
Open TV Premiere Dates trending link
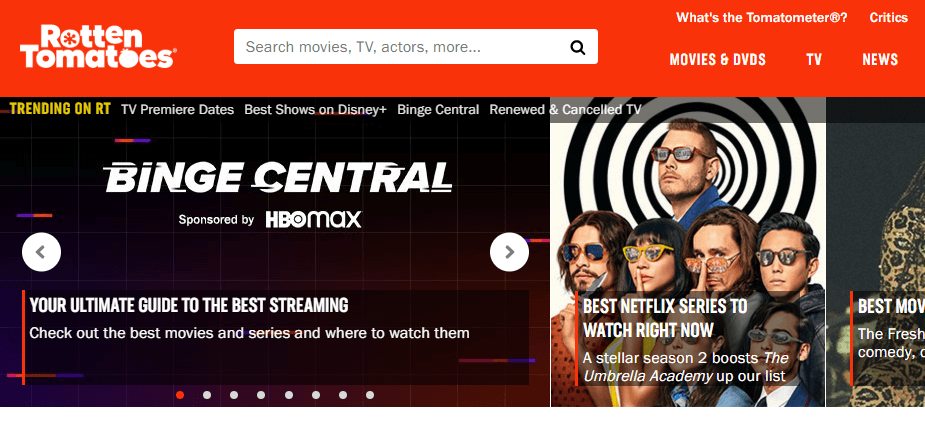point(177,110)
